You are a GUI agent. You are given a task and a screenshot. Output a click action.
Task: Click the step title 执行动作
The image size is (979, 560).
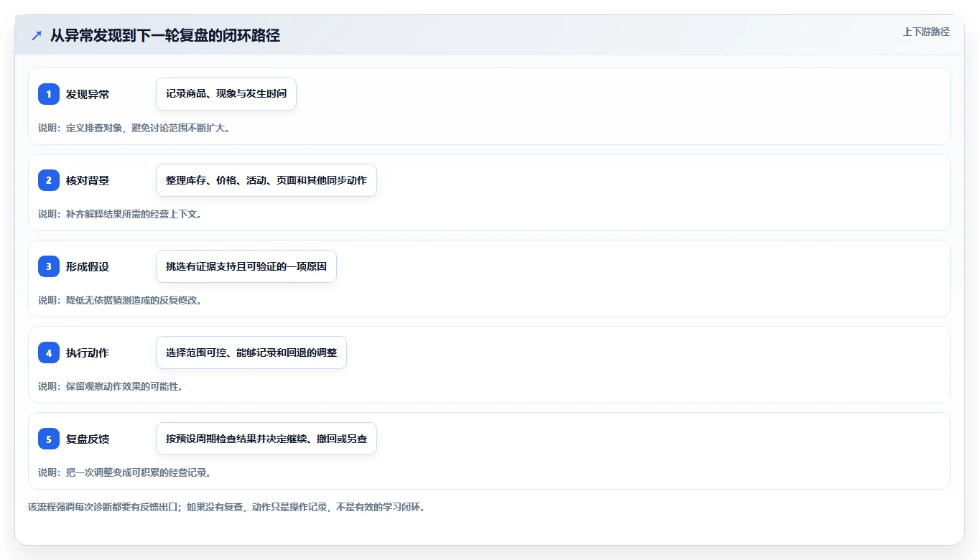pyautogui.click(x=88, y=353)
